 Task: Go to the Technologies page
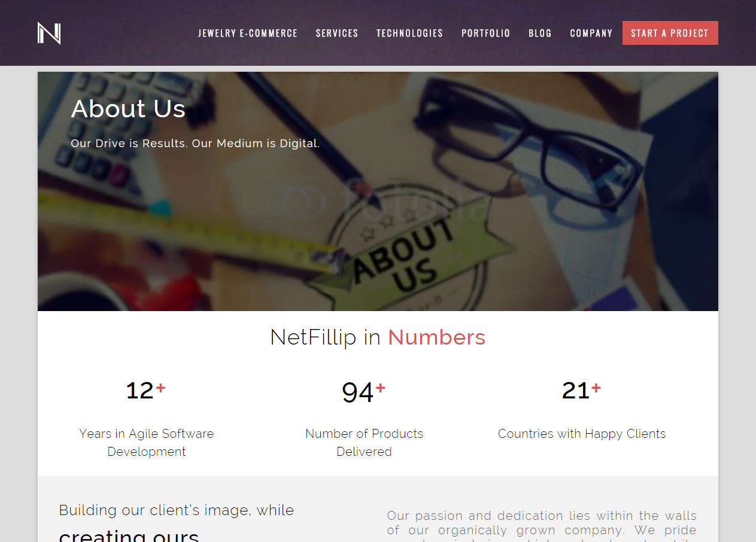(x=409, y=34)
